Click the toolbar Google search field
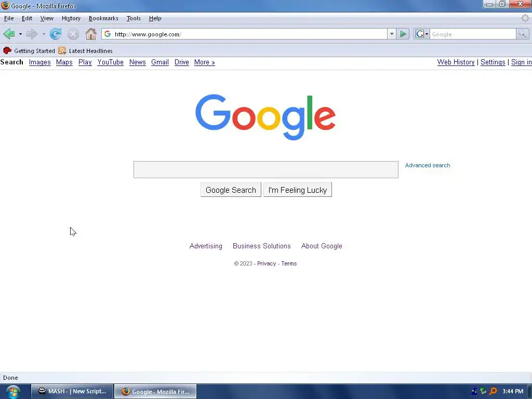532x399 pixels. [x=473, y=34]
